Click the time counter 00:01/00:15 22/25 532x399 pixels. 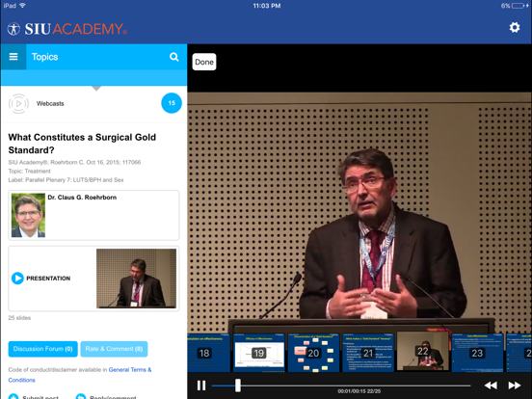(359, 391)
